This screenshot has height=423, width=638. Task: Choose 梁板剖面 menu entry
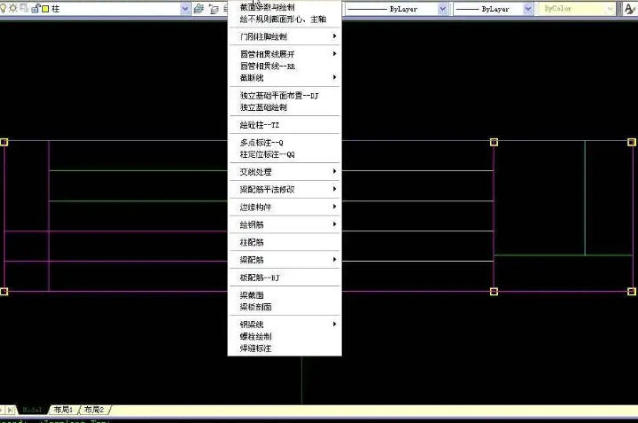(x=284, y=307)
